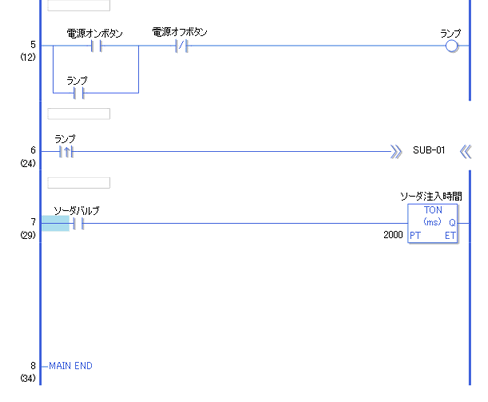
Task: Click the ソーダ注入時間 timer variable name
Action: (x=431, y=196)
